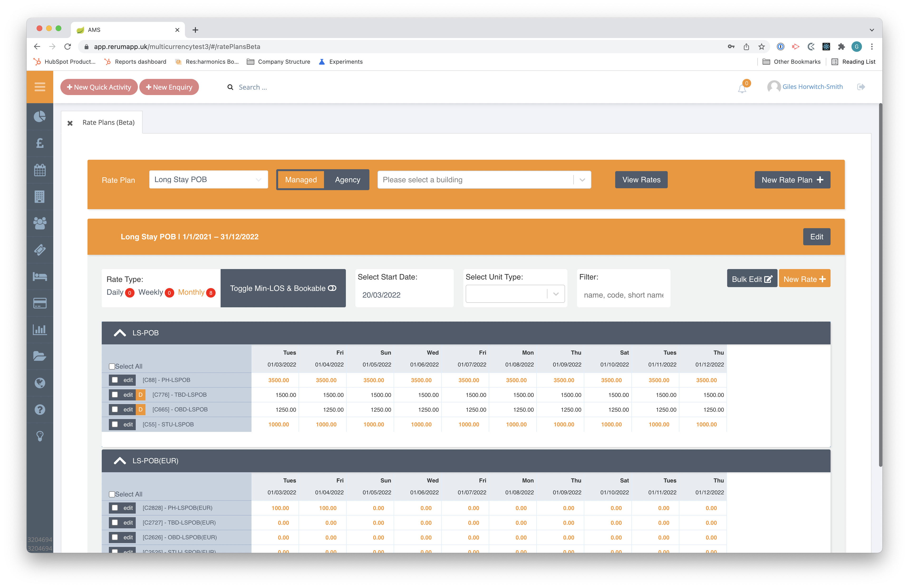
Task: Open the Long Stay POB rate plan dropdown
Action: pyautogui.click(x=208, y=179)
